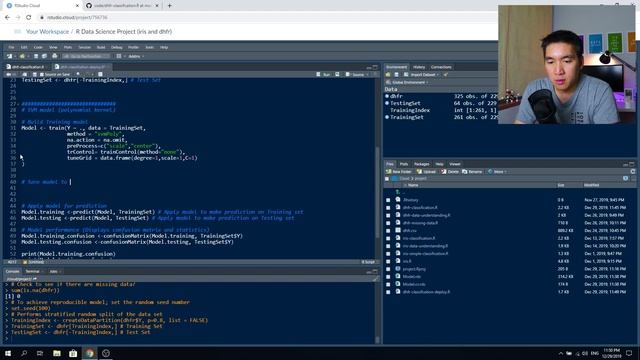The image size is (640, 360).
Task: Click the Save All icon in main toolbar
Action: tap(44, 56)
